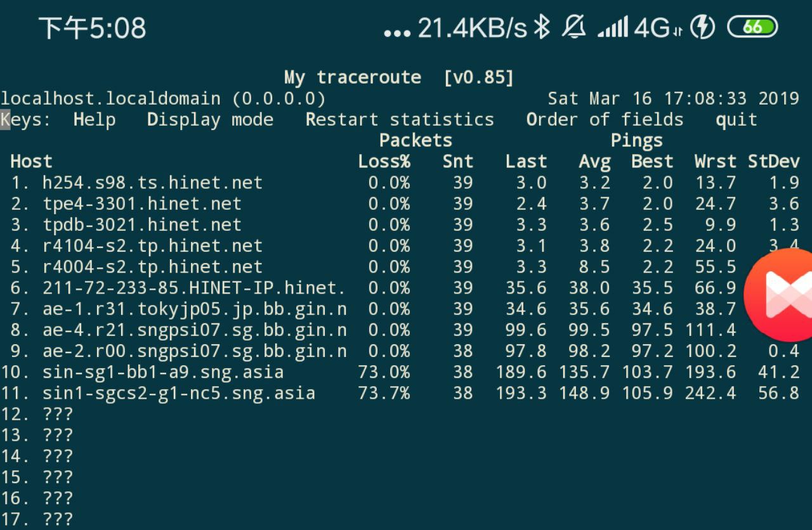The image size is (812, 530).
Task: Select the sin-sg1-bb1-a9.sng.asia hop row
Action: click(x=162, y=372)
